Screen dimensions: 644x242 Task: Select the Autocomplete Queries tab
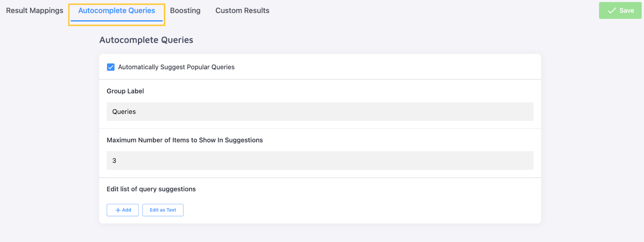coord(116,10)
